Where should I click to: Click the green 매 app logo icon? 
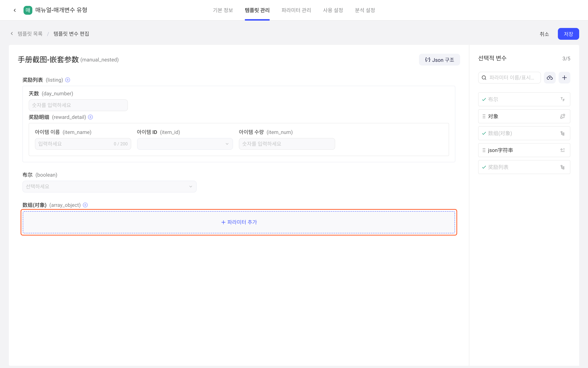[28, 10]
